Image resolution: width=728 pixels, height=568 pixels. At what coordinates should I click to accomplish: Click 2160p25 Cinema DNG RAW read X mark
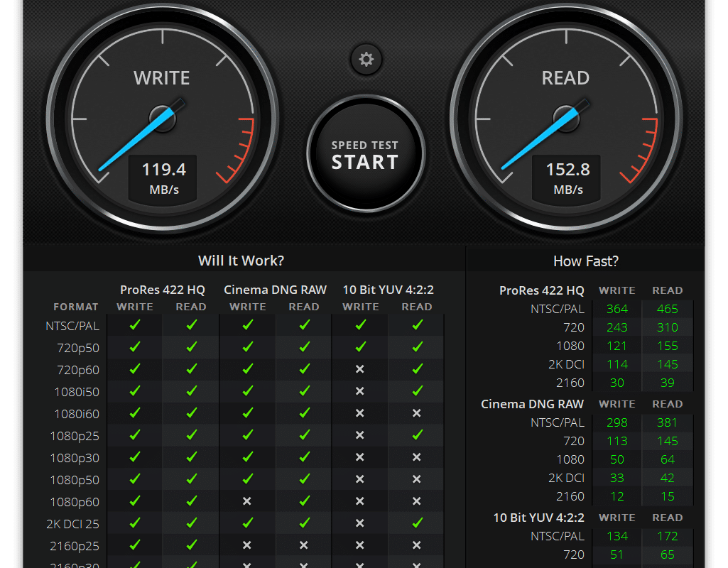304,545
